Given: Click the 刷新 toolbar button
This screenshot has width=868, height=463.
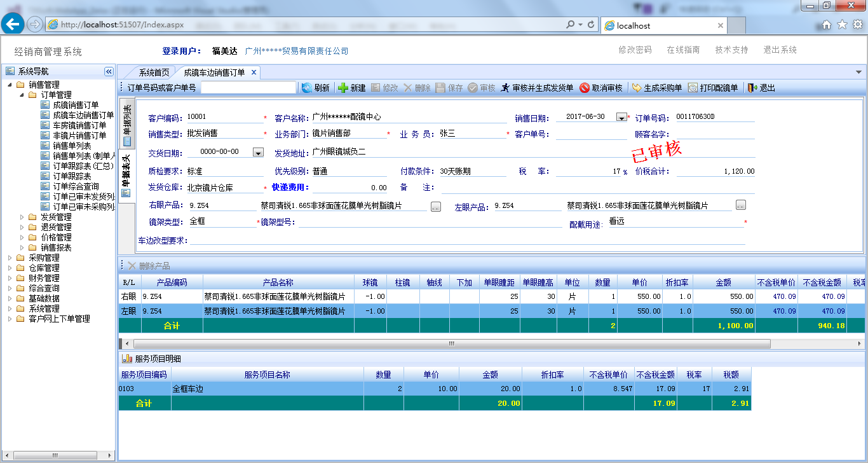Looking at the screenshot, I should (316, 88).
